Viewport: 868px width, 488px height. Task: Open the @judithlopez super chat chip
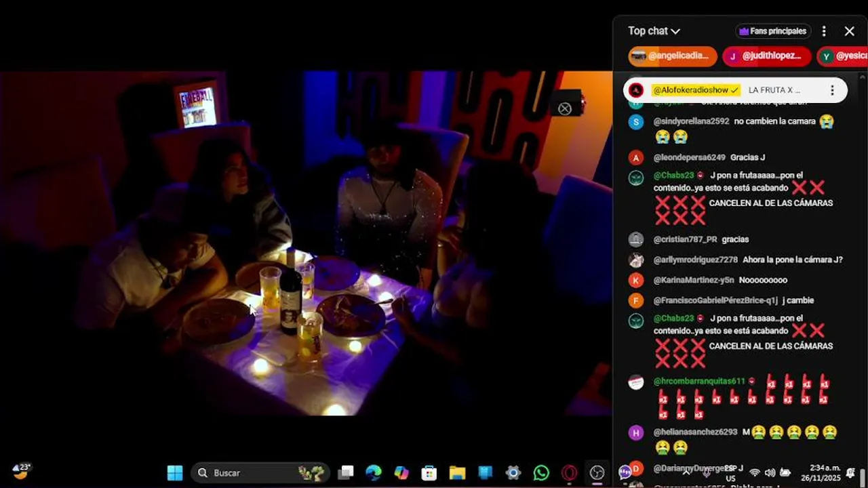tap(766, 56)
